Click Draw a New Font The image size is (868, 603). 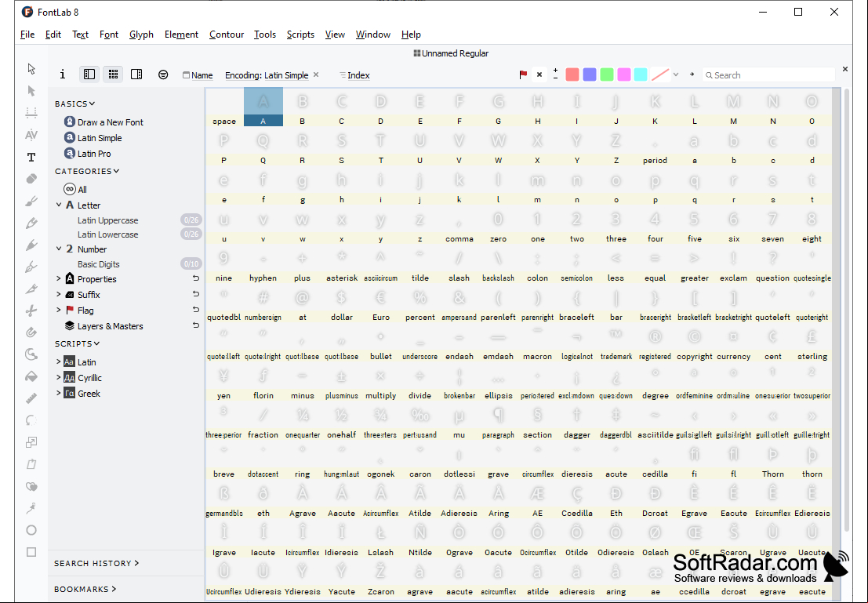tap(104, 122)
